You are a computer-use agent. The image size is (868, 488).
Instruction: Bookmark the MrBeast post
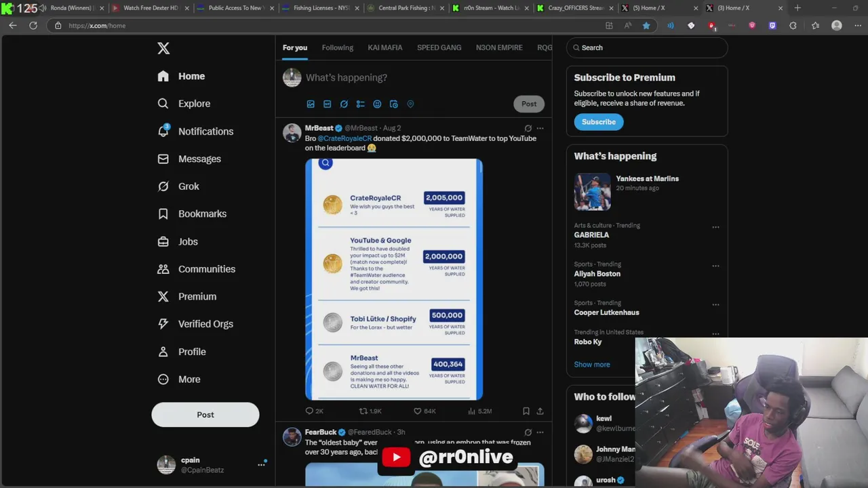(526, 411)
